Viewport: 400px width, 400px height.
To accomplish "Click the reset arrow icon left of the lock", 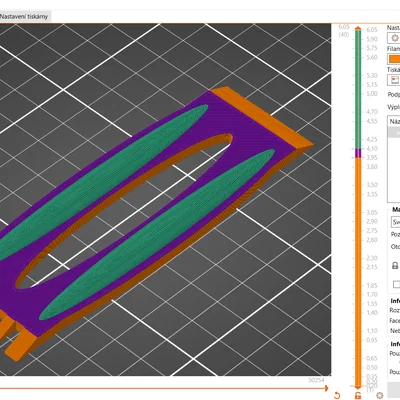I will (x=337, y=396).
